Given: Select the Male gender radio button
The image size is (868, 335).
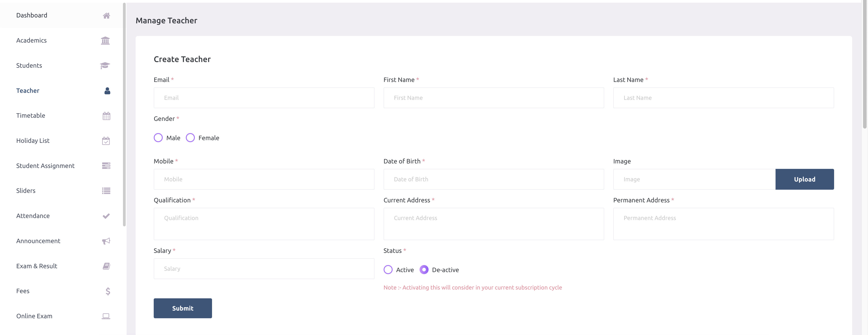Looking at the screenshot, I should click(x=158, y=138).
